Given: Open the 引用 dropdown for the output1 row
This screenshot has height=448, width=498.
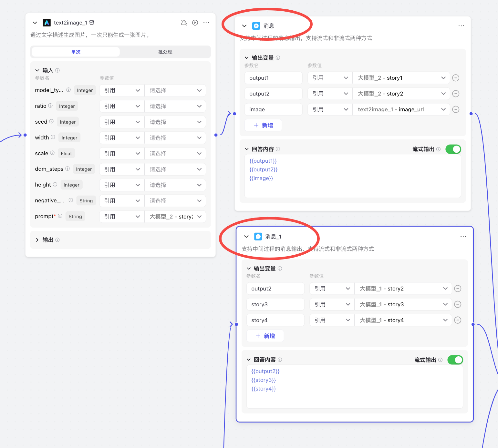Looking at the screenshot, I should pyautogui.click(x=330, y=78).
